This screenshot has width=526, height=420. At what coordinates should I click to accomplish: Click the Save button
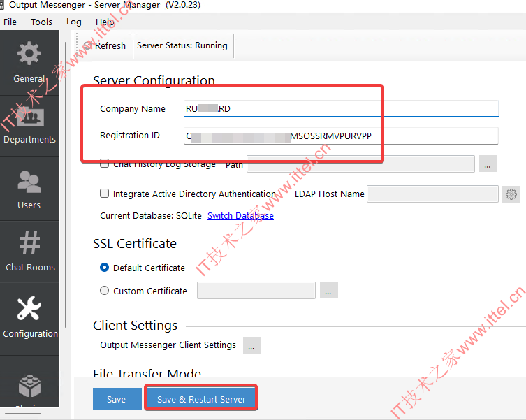click(117, 399)
